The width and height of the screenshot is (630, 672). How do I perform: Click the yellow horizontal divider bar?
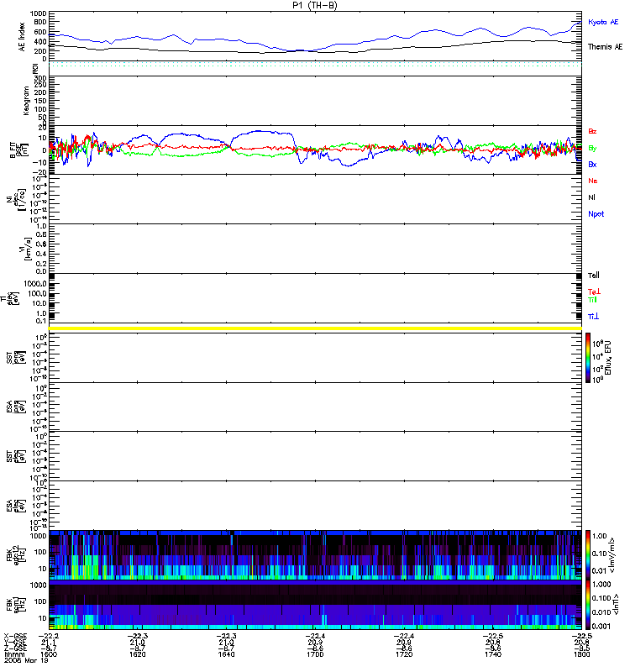pyautogui.click(x=315, y=328)
